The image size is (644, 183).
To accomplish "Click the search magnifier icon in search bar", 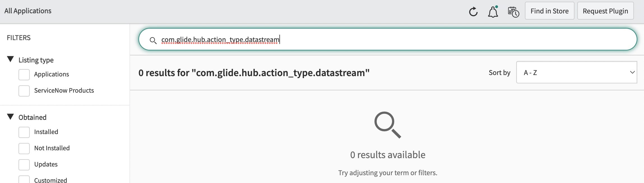I will point(153,40).
